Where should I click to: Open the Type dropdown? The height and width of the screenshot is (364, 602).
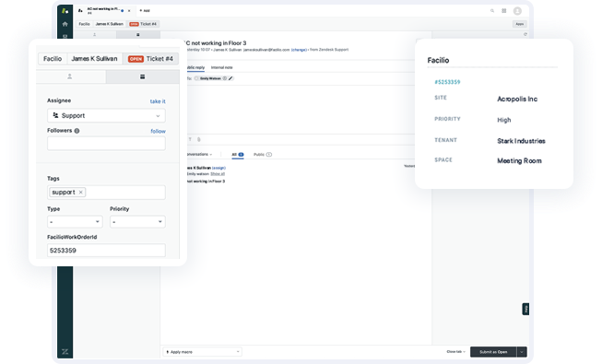click(x=75, y=221)
